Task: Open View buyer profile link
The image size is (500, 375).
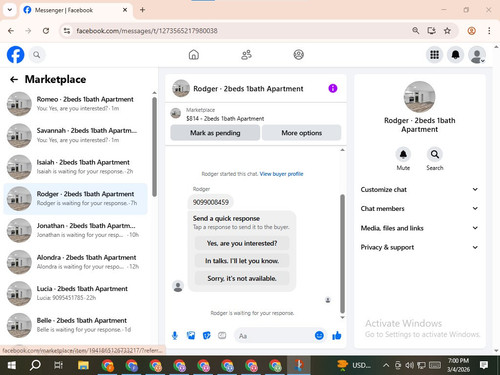Action: click(x=281, y=174)
